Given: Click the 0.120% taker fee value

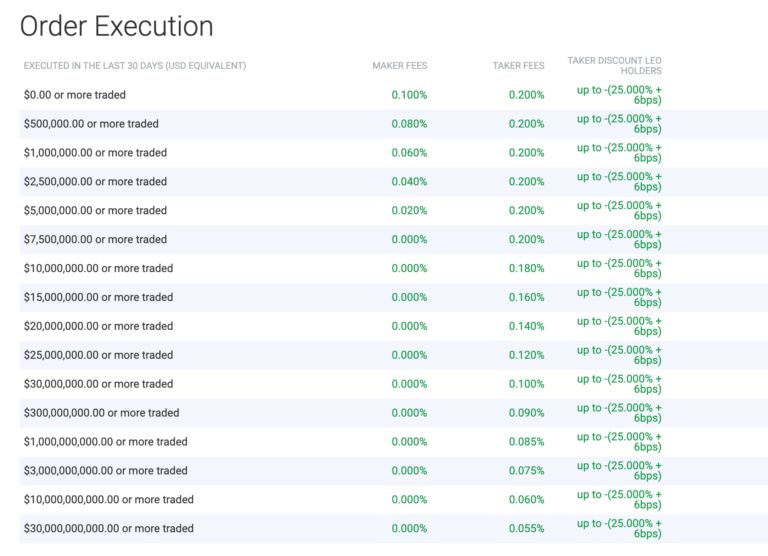Looking at the screenshot, I should [x=527, y=355].
